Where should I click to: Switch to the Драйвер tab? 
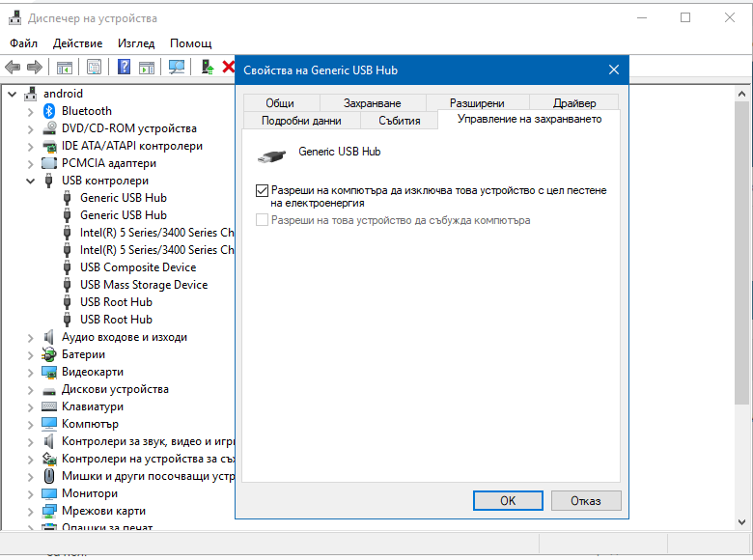point(574,102)
